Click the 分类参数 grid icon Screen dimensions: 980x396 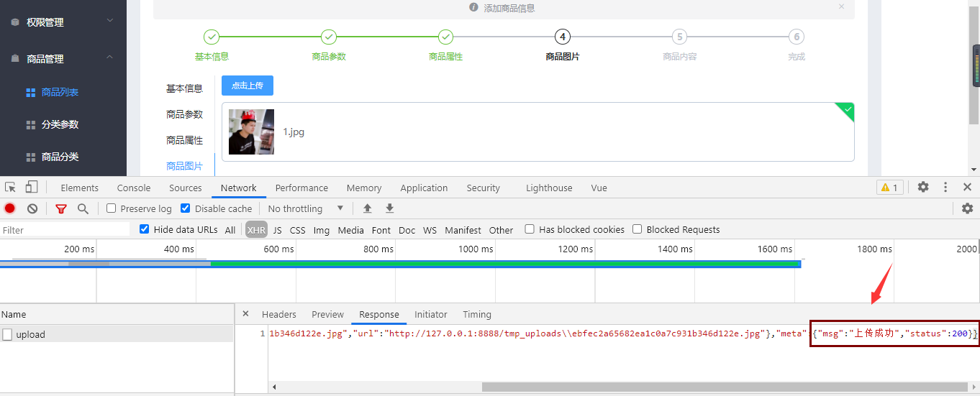[x=31, y=125]
